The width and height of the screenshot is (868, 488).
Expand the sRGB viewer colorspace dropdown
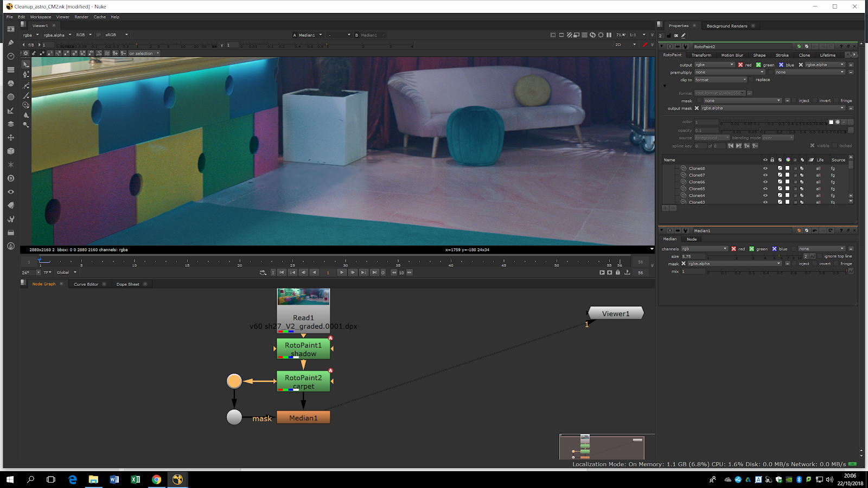point(117,35)
